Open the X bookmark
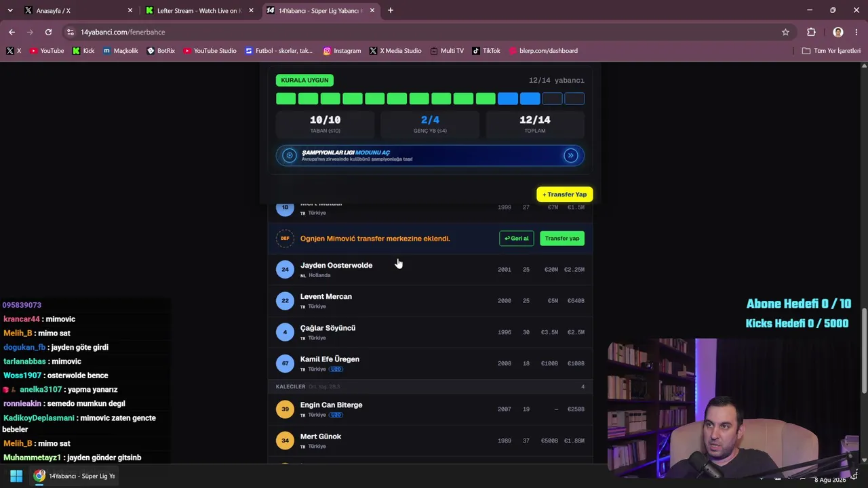 pyautogui.click(x=14, y=51)
